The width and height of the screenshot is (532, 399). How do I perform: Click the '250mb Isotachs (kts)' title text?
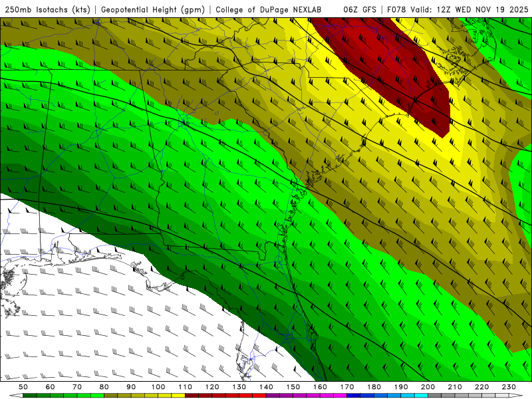(x=48, y=10)
